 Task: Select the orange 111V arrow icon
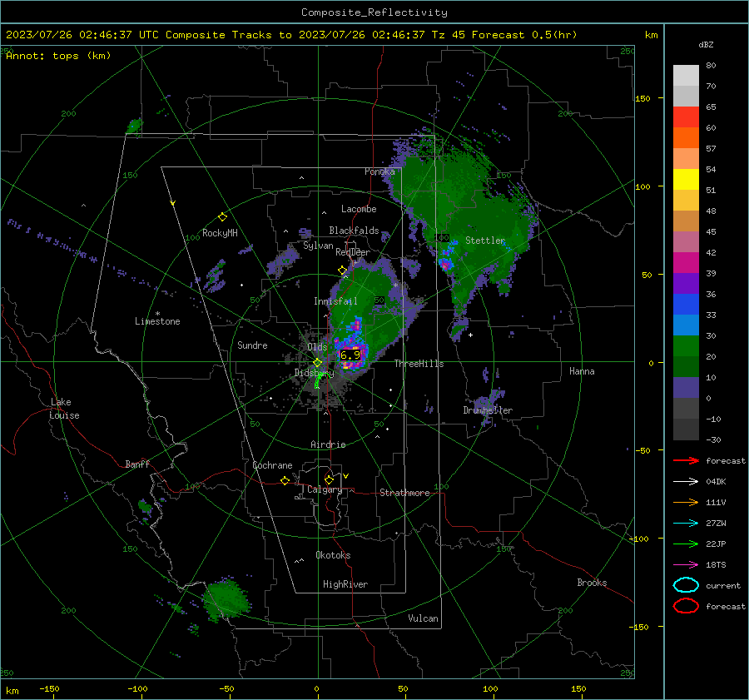tap(686, 502)
